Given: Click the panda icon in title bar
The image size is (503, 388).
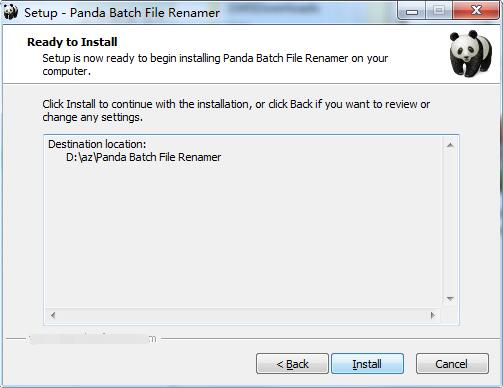Looking at the screenshot, I should [x=11, y=12].
